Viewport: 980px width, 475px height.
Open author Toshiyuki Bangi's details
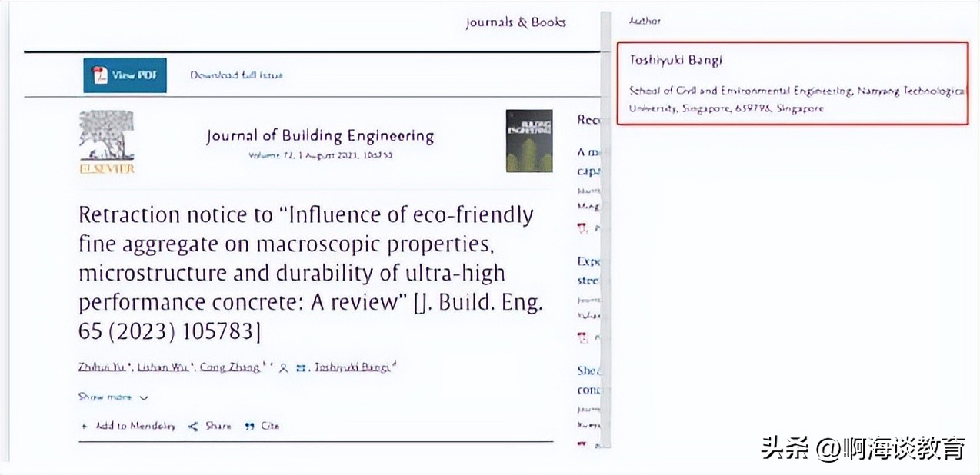352,367
